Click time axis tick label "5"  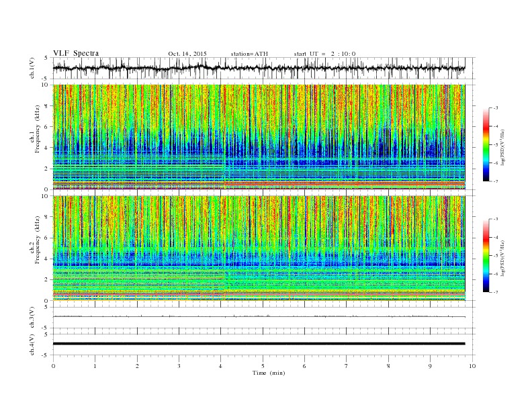[x=263, y=366]
